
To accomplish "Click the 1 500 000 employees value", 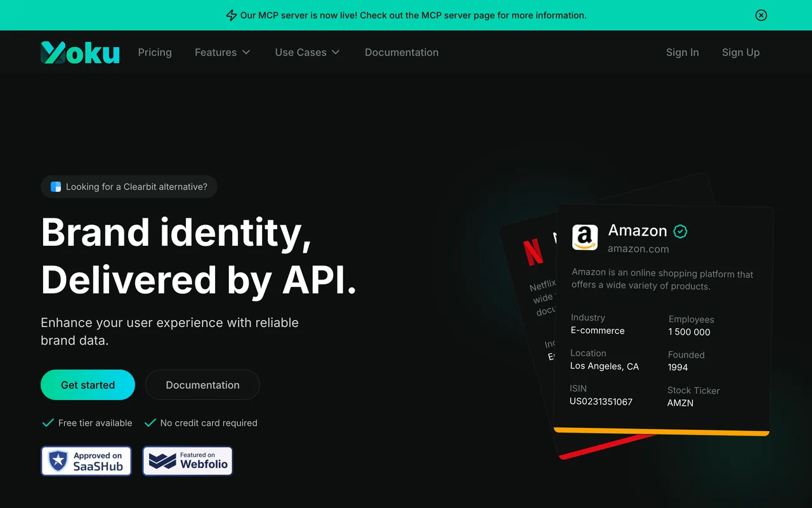I will pos(690,332).
